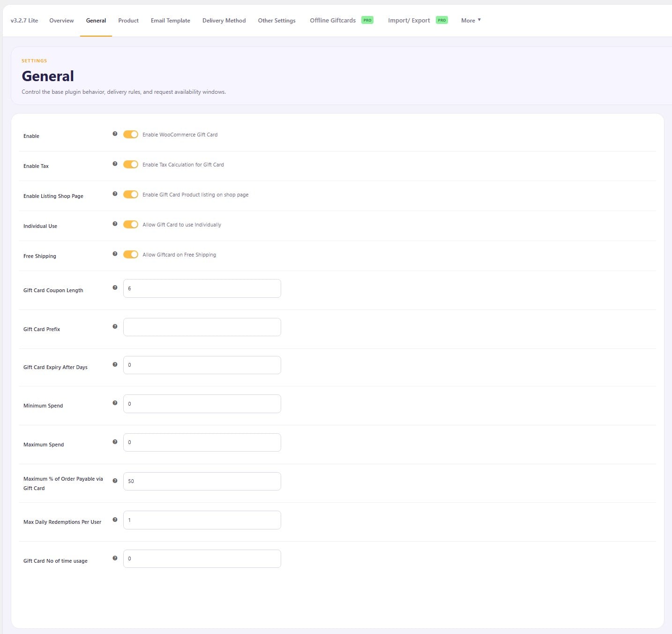Click 'Enable Gift Card Product listing on shop page' text
The image size is (672, 634).
pos(195,195)
